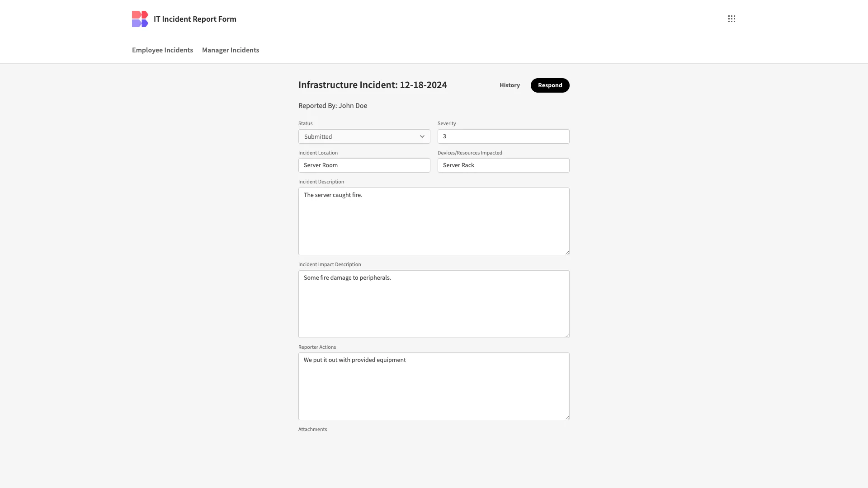Switch to Employee Incidents tab
868x488 pixels.
(x=162, y=50)
